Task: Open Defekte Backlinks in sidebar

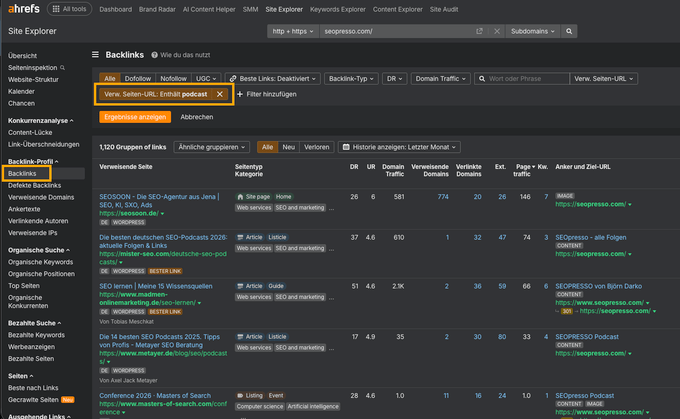Action: [x=34, y=186]
